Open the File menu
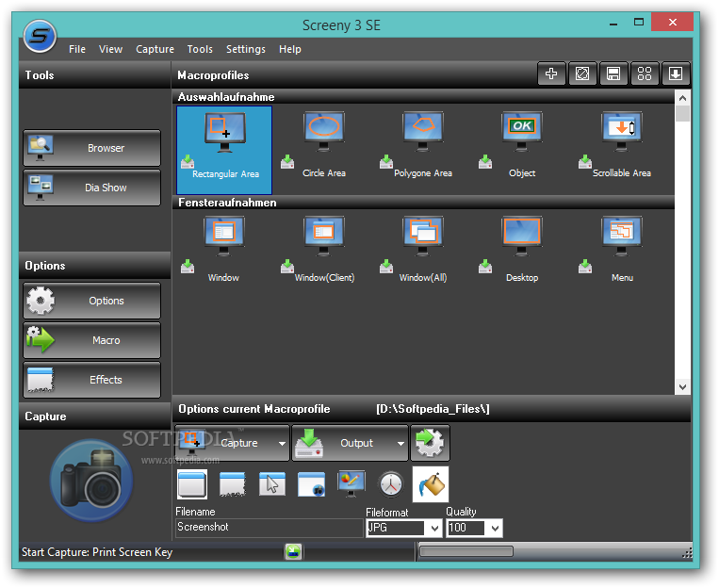The height and width of the screenshot is (588, 719). [x=77, y=49]
